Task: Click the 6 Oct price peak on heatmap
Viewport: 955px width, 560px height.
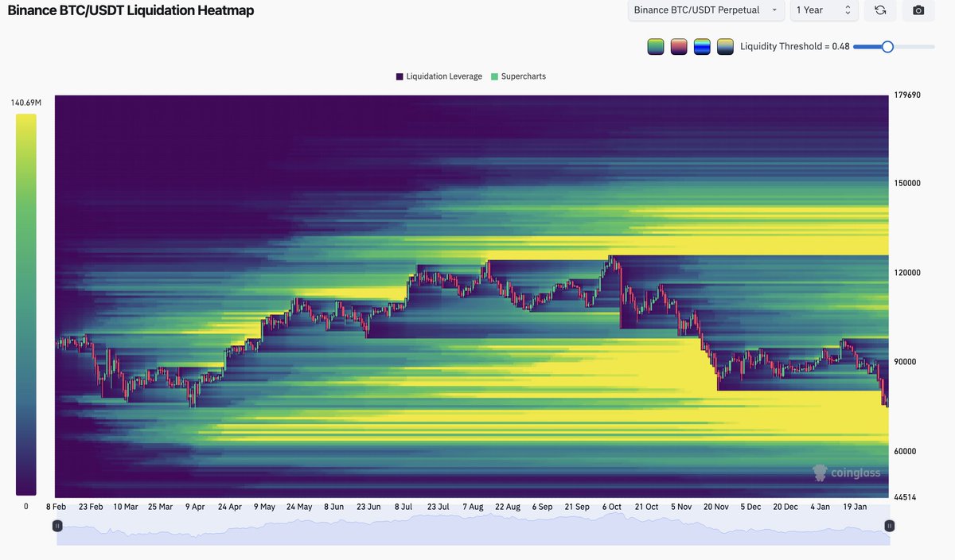Action: (610, 259)
